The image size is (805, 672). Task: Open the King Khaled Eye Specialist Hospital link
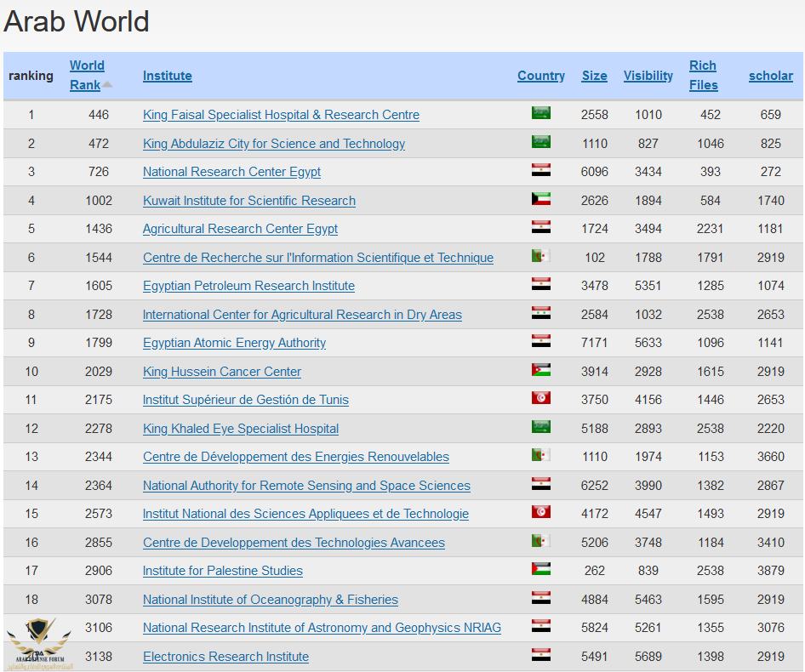241,428
